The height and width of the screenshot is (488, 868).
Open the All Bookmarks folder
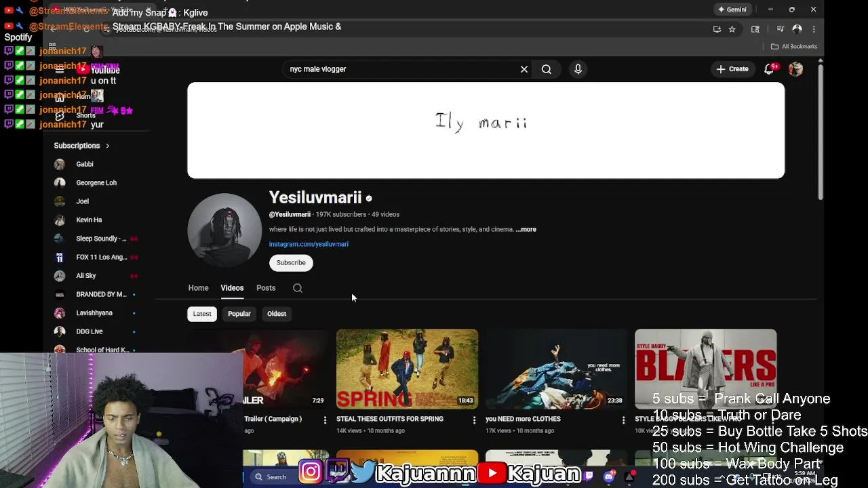(x=794, y=46)
